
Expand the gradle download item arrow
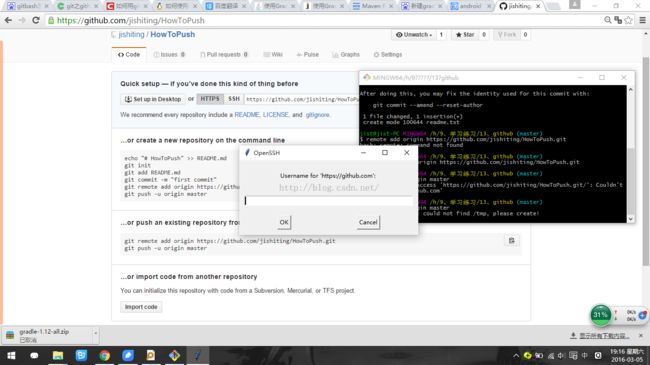95,333
